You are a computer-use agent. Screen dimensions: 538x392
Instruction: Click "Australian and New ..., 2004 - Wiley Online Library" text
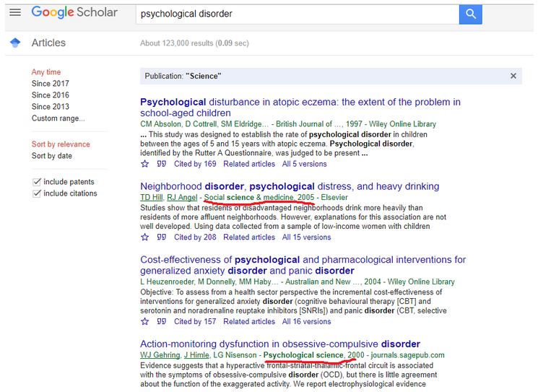coord(370,282)
